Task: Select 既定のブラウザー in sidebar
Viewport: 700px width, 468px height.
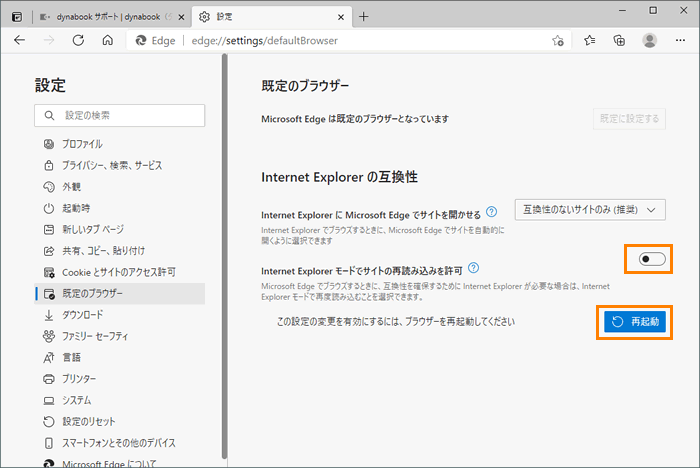Action: tap(120, 293)
